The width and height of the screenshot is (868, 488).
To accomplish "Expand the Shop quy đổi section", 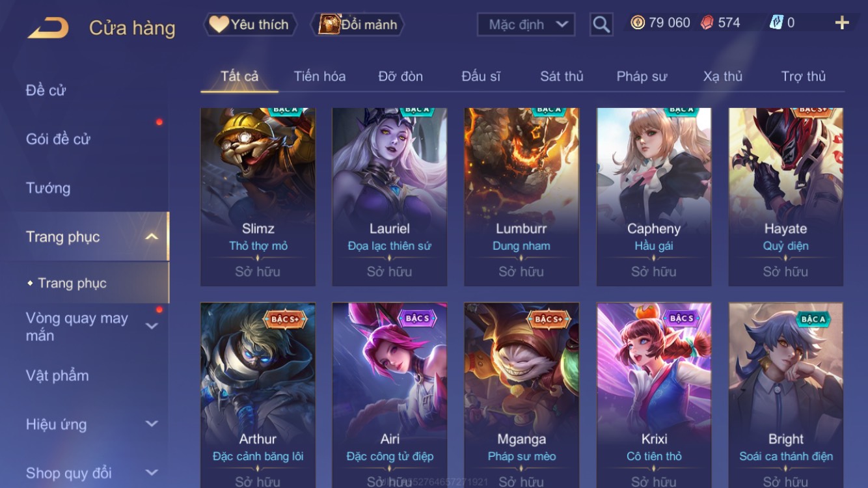I will coord(152,473).
